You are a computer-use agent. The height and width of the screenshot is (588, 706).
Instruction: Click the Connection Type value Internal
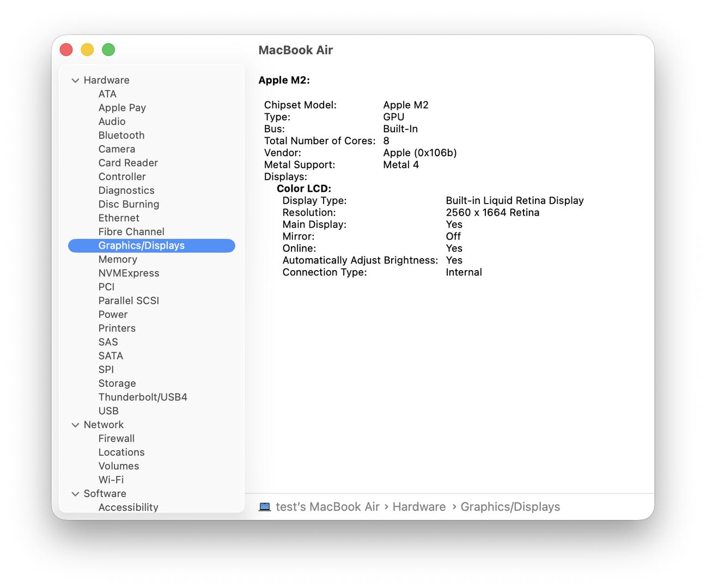pos(464,273)
